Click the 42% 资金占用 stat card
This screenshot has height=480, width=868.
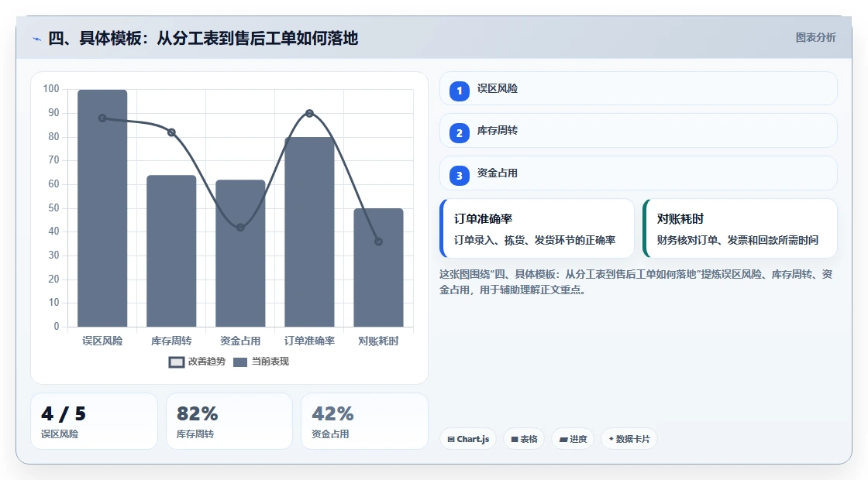point(364,421)
